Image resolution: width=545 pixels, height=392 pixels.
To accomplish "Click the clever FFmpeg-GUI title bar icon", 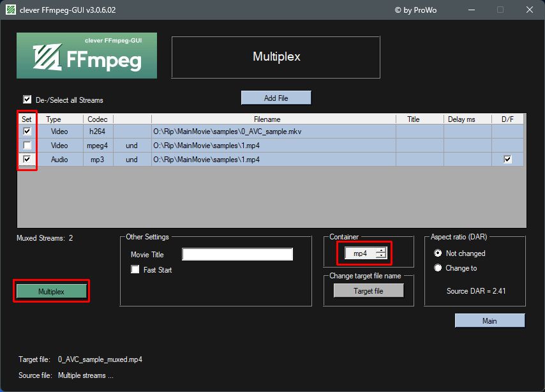I will (11, 10).
